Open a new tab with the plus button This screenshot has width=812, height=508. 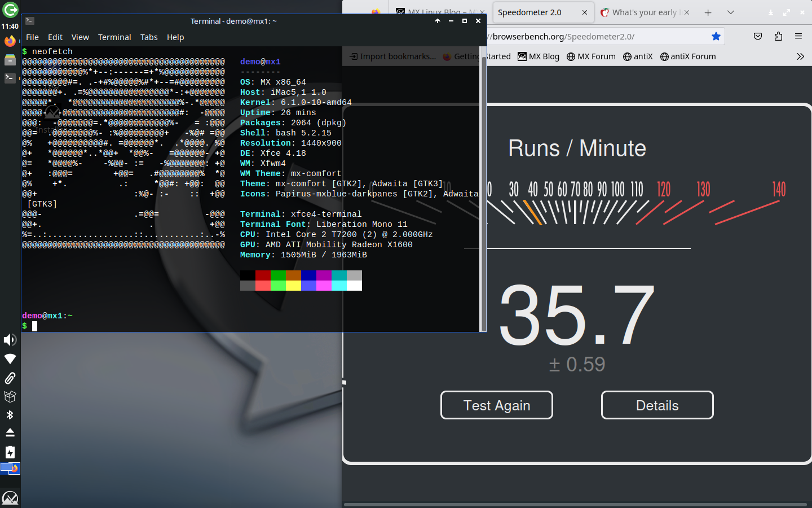(x=708, y=12)
